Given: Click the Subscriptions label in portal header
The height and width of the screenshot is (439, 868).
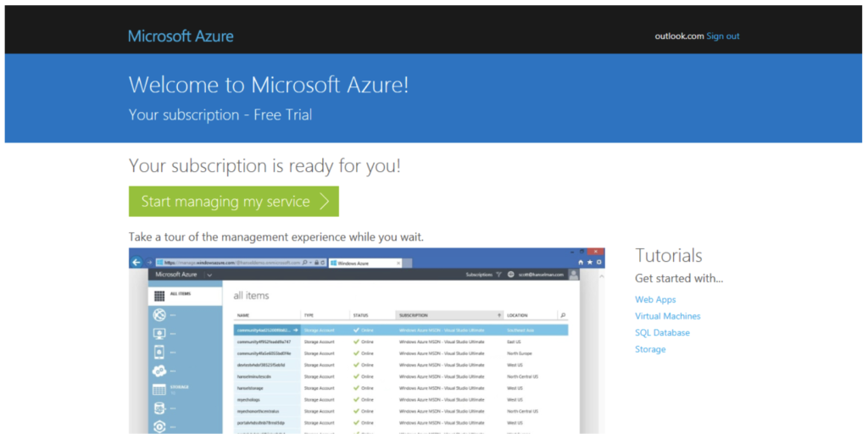Looking at the screenshot, I should coord(480,275).
